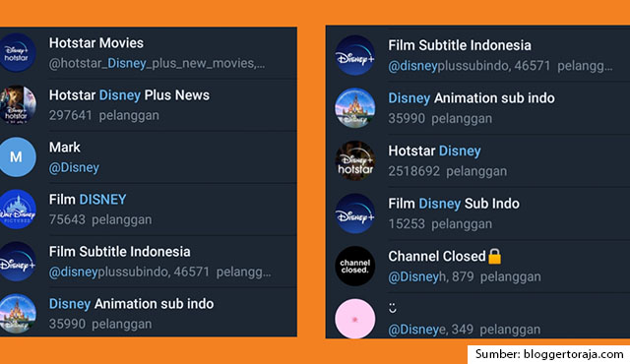This screenshot has width=630, height=364.
Task: Click 35990 pelanggan in right panel
Action: pyautogui.click(x=440, y=119)
